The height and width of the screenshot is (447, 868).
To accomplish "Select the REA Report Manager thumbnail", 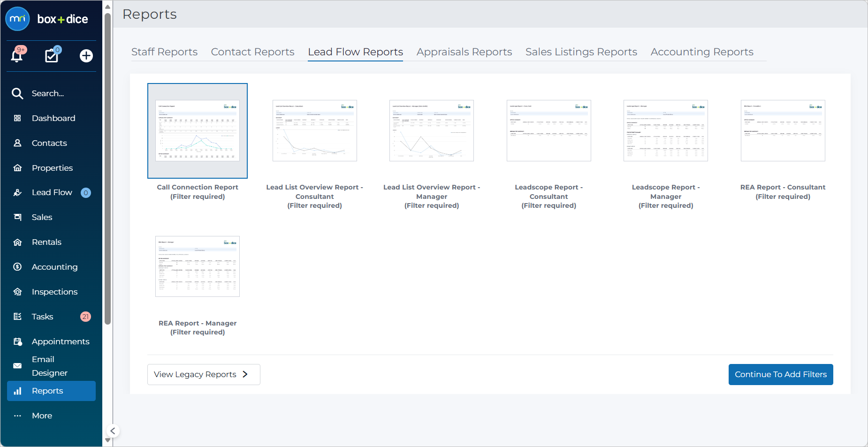I will pyautogui.click(x=198, y=266).
